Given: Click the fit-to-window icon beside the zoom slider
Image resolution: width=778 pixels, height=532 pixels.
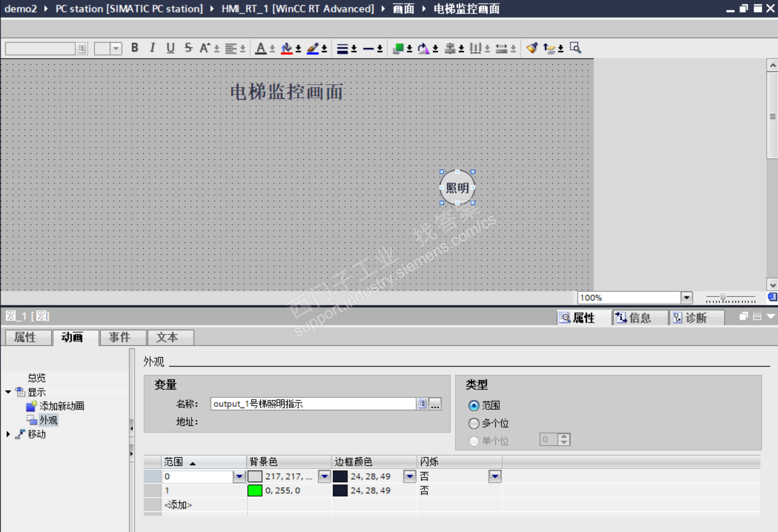Looking at the screenshot, I should [772, 297].
